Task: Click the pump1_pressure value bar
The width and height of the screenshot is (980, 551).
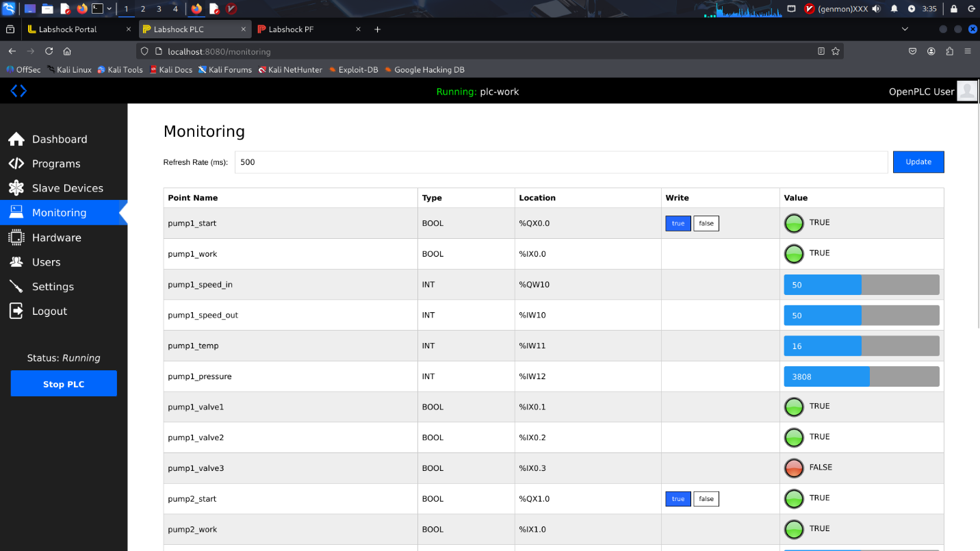Action: point(861,376)
